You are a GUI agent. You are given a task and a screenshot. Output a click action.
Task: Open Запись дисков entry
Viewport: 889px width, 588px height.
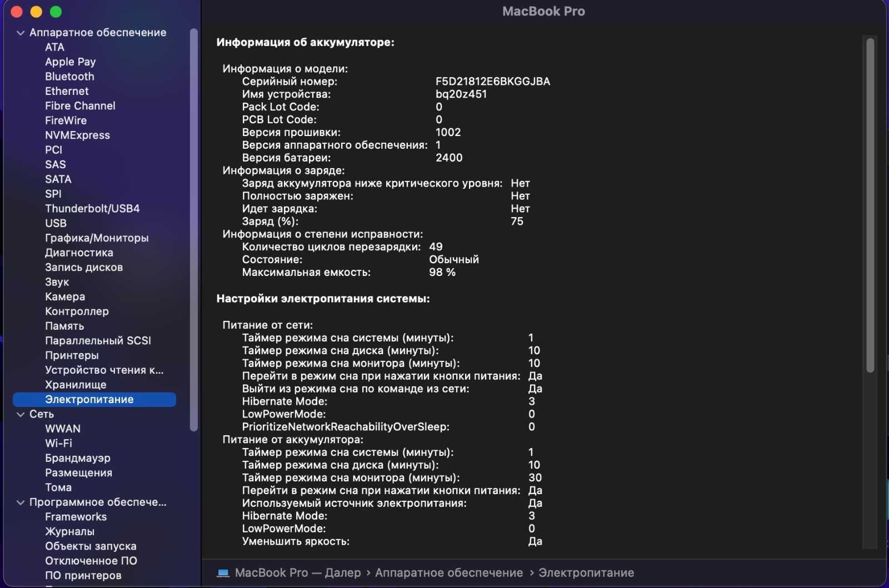pyautogui.click(x=84, y=268)
